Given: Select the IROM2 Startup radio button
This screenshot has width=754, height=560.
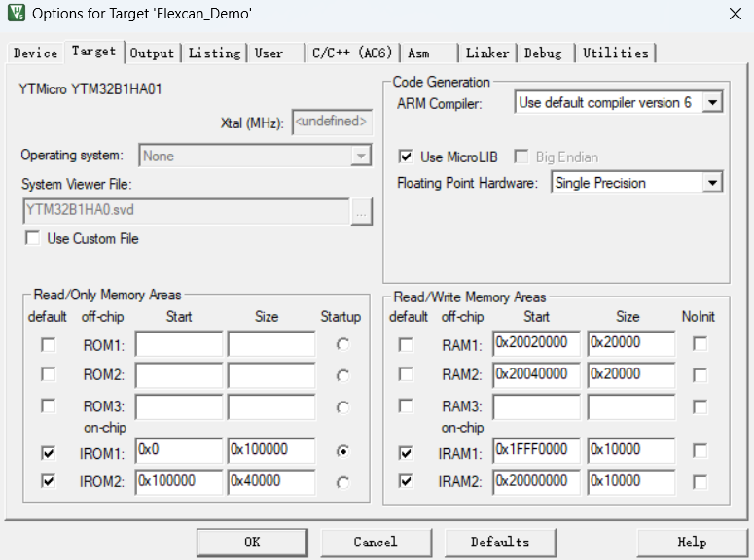Looking at the screenshot, I should (x=342, y=482).
